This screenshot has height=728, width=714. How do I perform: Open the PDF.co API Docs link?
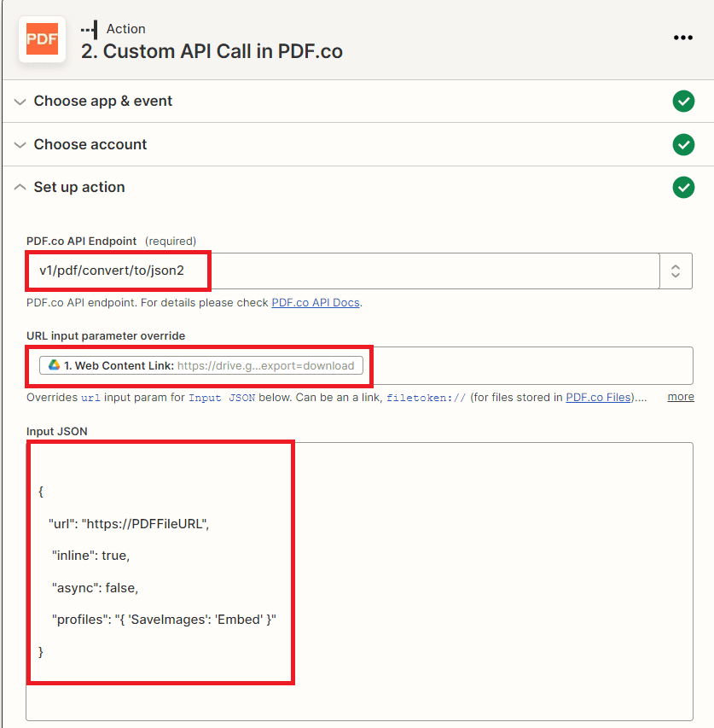[x=316, y=303]
